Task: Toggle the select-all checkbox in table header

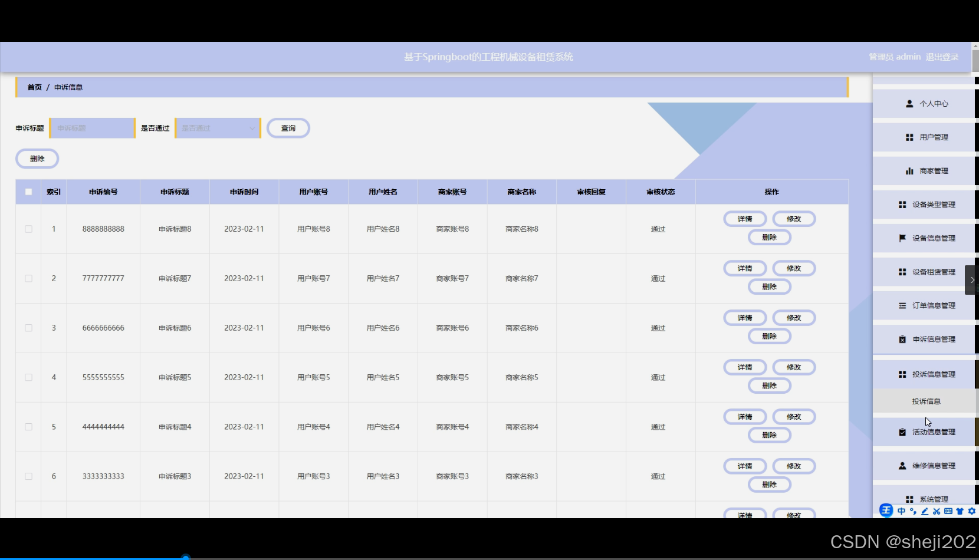Action: (x=28, y=192)
